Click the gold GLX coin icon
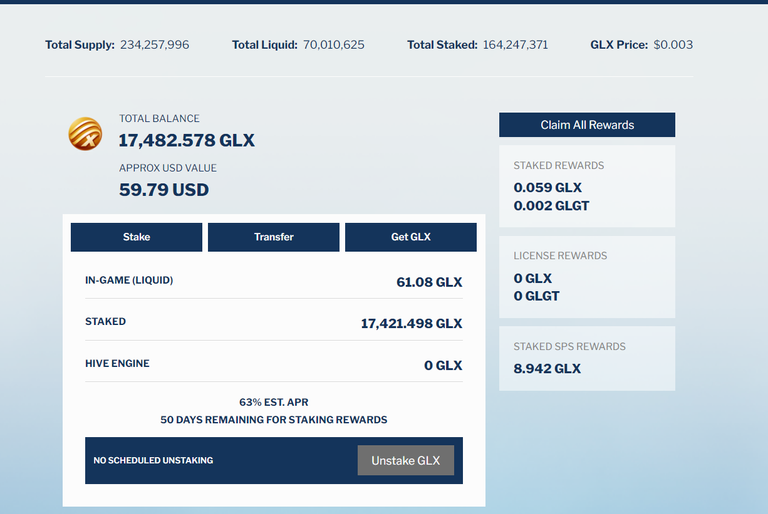 click(85, 134)
